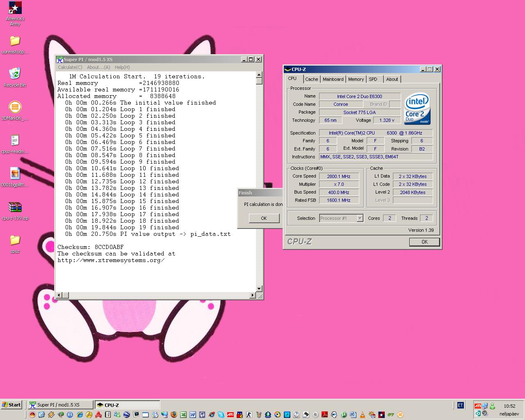The width and height of the screenshot is (525, 420).
Task: Switch to Cache tab in CPU-Z
Action: point(311,79)
